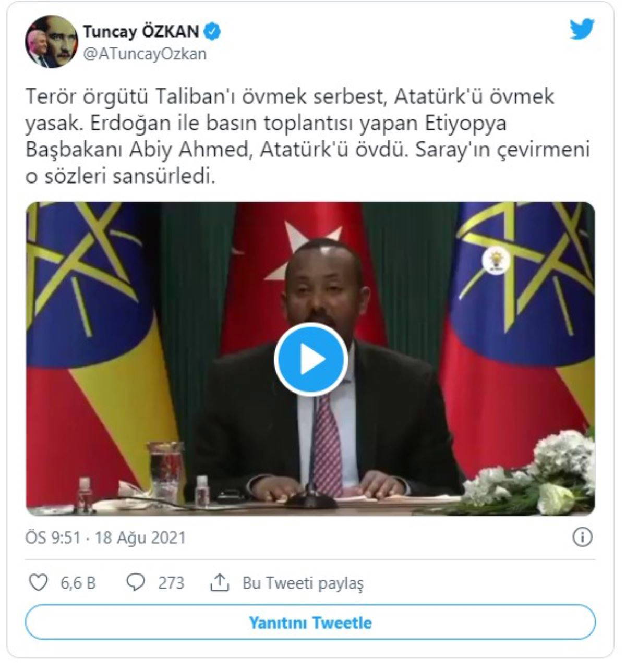Play the embedded tweet video
The height and width of the screenshot is (672, 626).
(311, 359)
